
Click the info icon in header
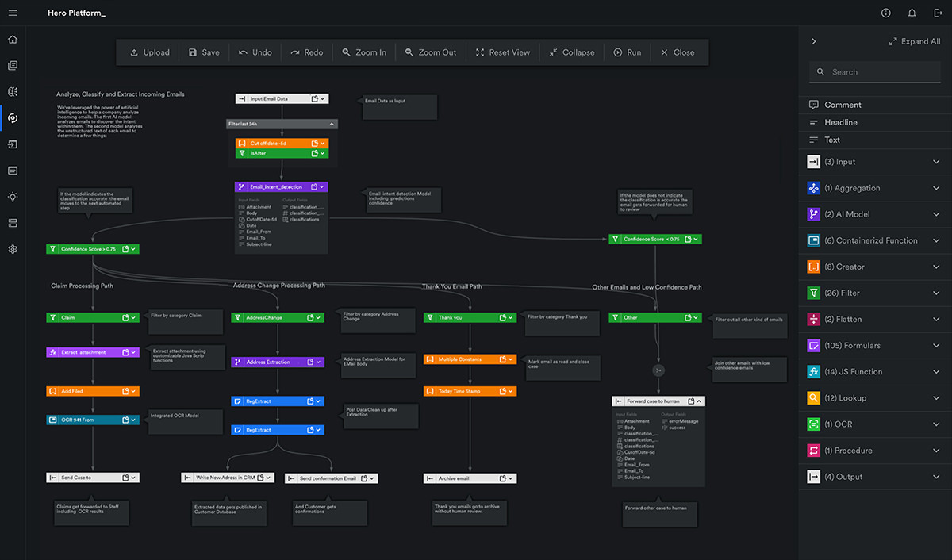click(x=886, y=13)
